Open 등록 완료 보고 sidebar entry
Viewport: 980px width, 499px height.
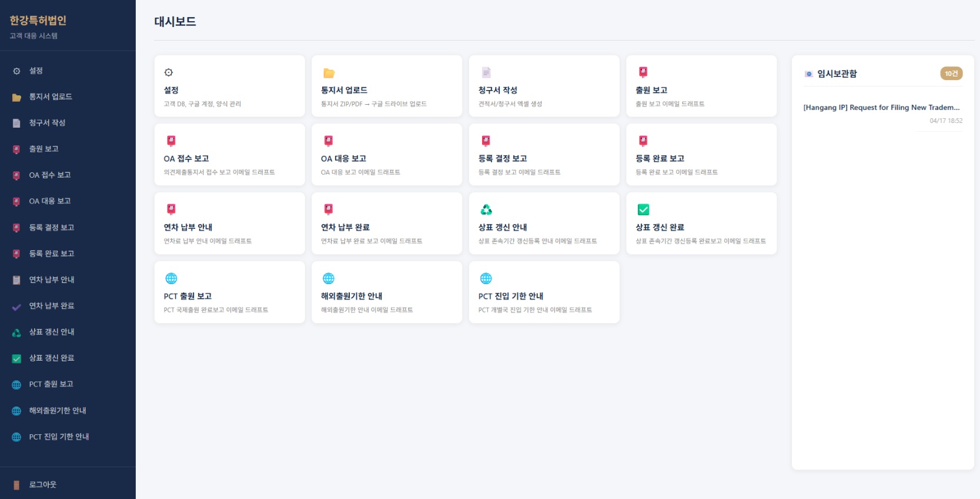click(68, 254)
